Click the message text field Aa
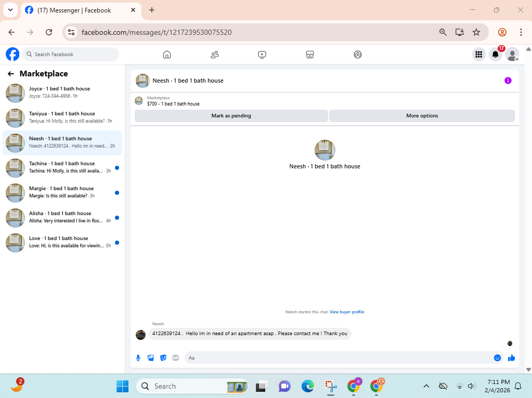532x398 pixels. (x=338, y=357)
